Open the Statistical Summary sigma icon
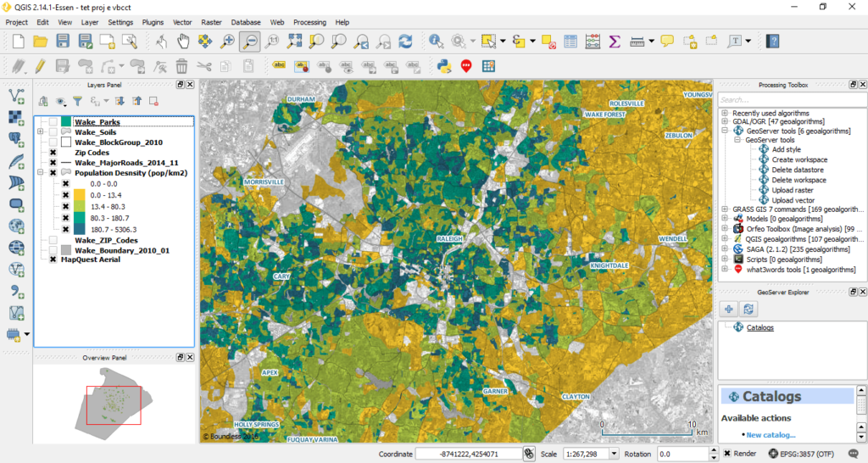 [x=615, y=41]
